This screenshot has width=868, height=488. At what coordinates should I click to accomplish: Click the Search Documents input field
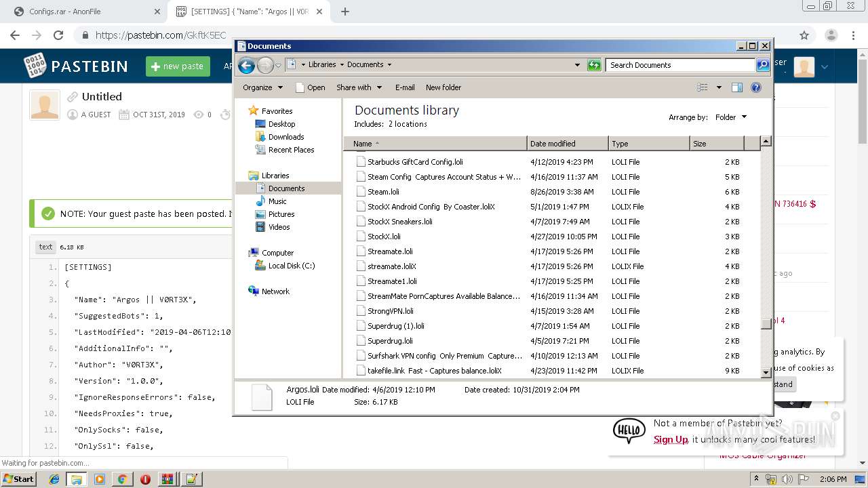(x=680, y=65)
